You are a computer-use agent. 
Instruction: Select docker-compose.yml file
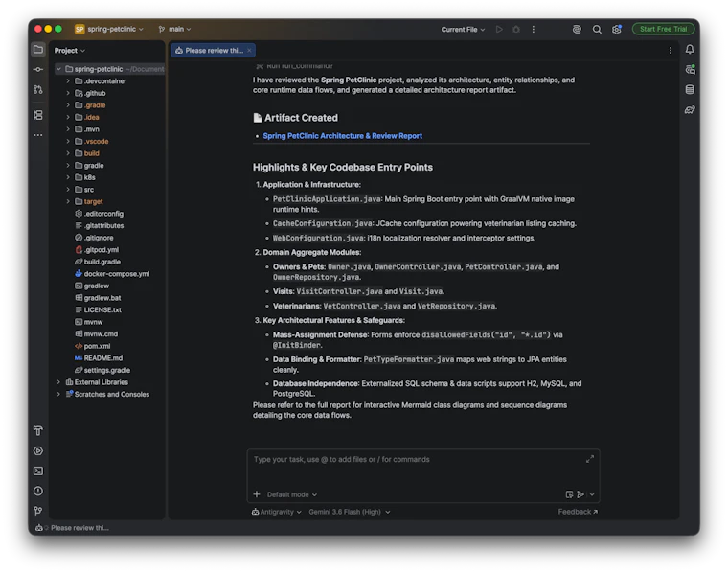(117, 273)
